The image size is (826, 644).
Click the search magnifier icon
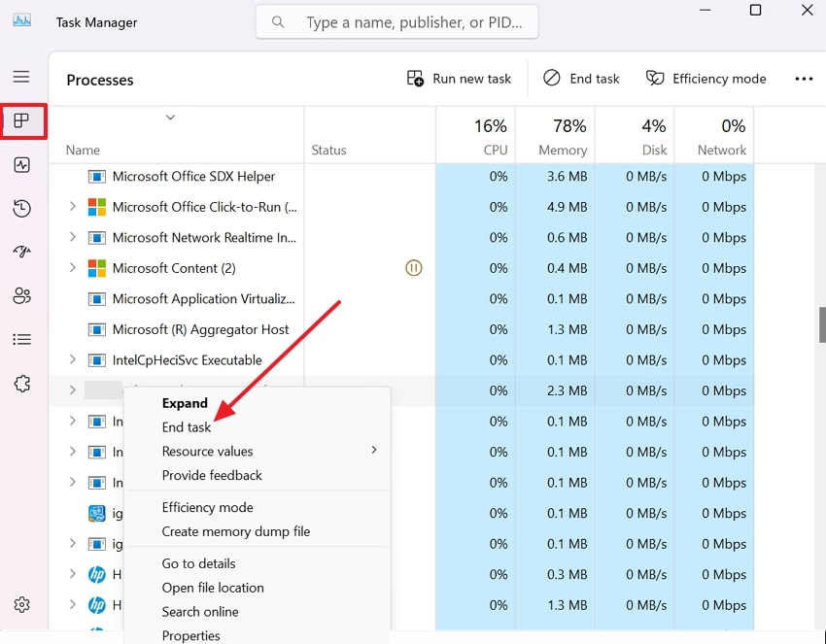click(278, 22)
